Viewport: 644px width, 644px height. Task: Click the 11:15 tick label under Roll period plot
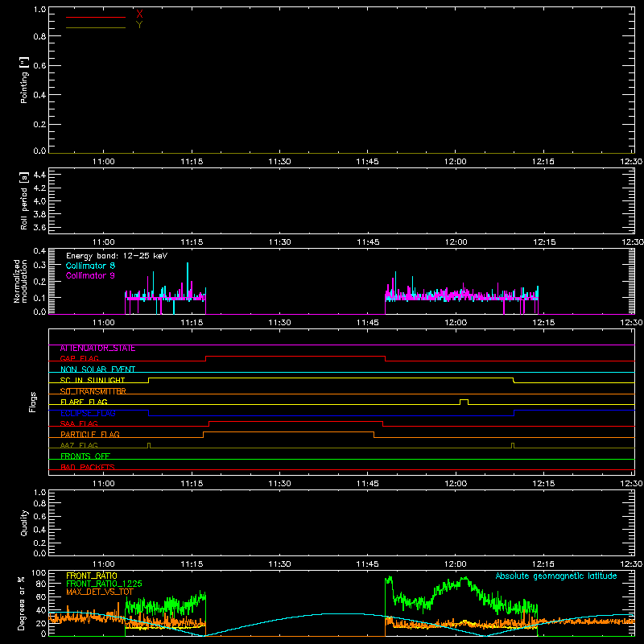(192, 242)
